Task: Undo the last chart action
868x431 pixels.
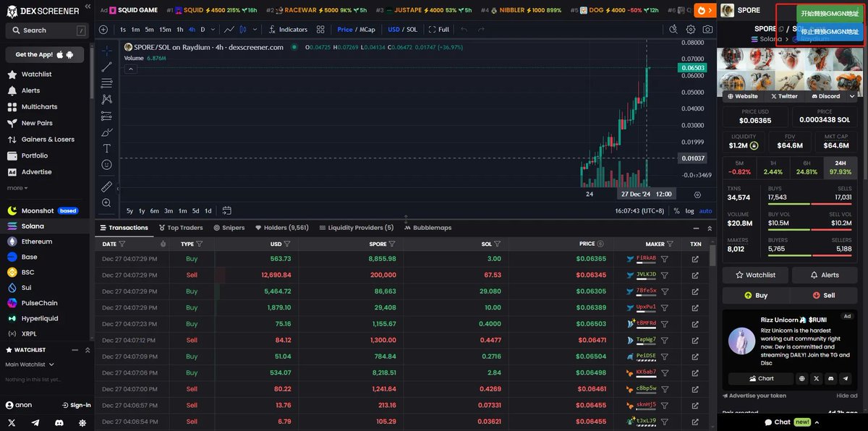Action: pos(463,30)
